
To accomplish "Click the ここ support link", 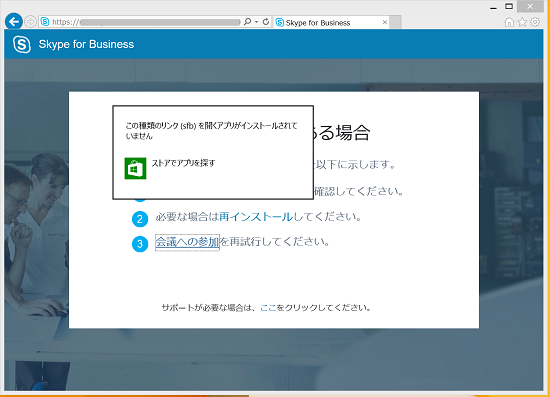I will 268,308.
